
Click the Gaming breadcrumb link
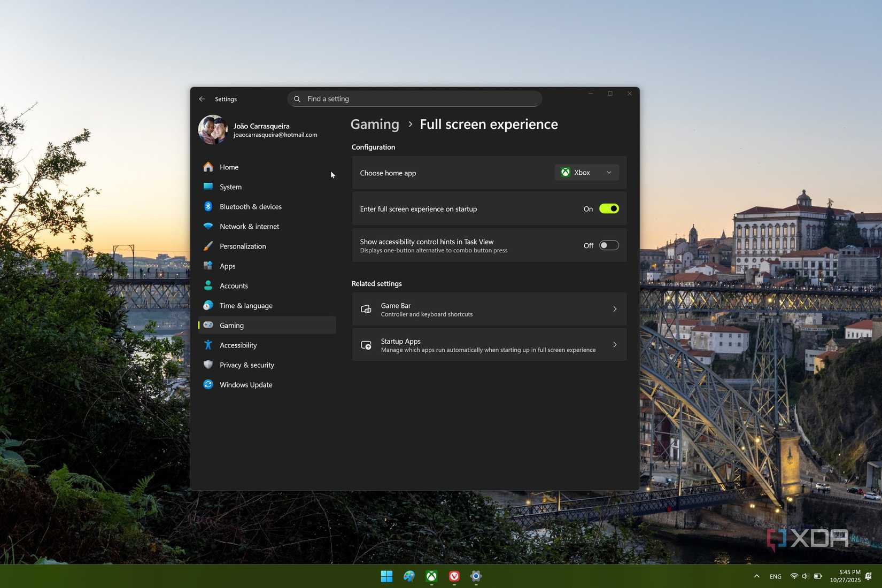(375, 125)
